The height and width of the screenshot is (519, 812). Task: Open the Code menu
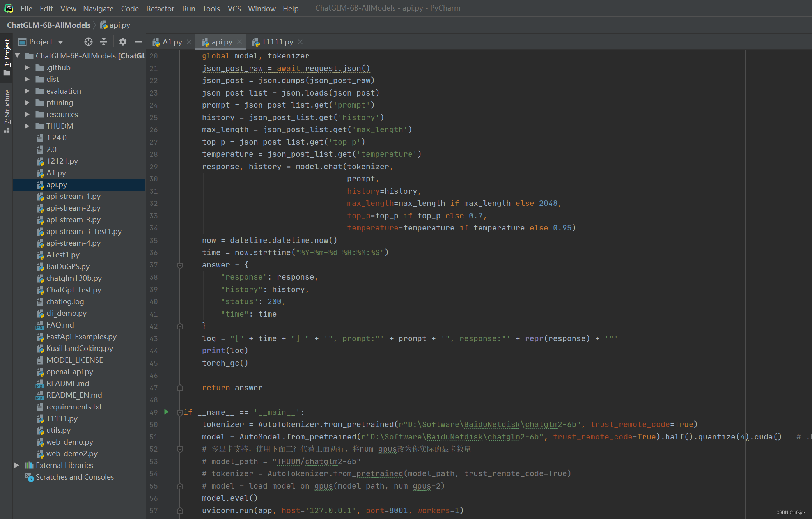point(130,8)
